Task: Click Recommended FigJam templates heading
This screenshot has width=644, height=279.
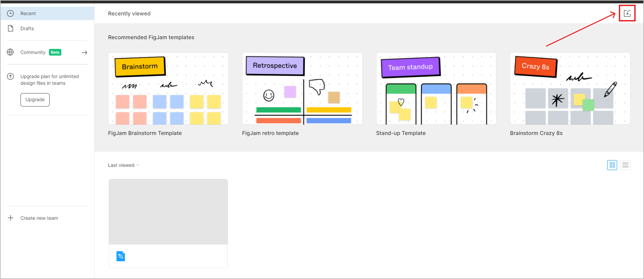Action: pyautogui.click(x=151, y=38)
